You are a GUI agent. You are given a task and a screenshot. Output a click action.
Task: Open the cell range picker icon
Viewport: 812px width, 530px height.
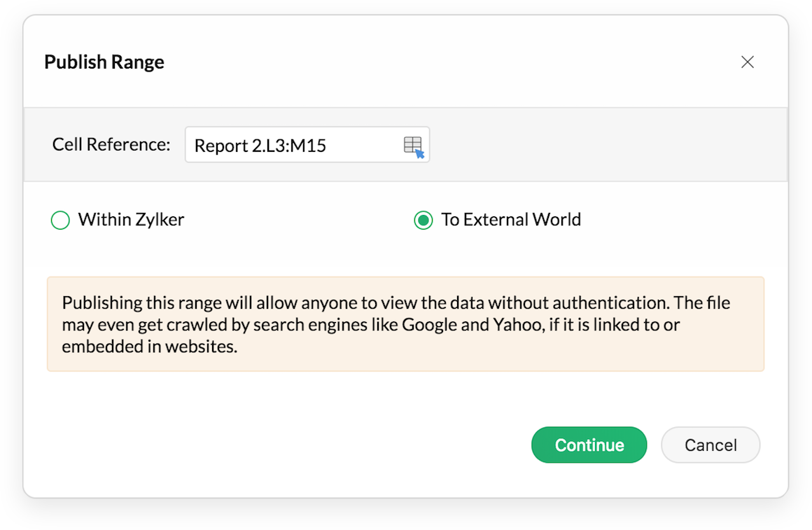414,146
